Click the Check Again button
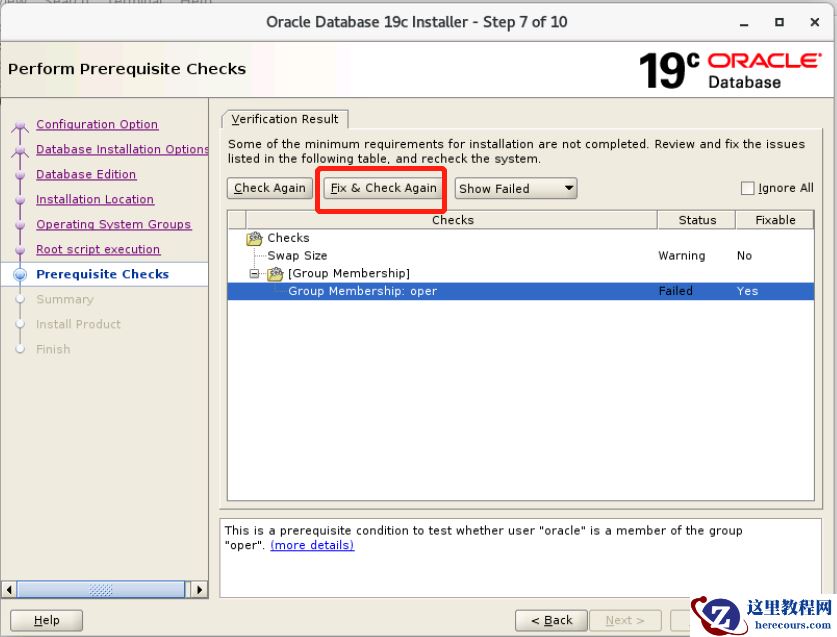 pyautogui.click(x=270, y=188)
